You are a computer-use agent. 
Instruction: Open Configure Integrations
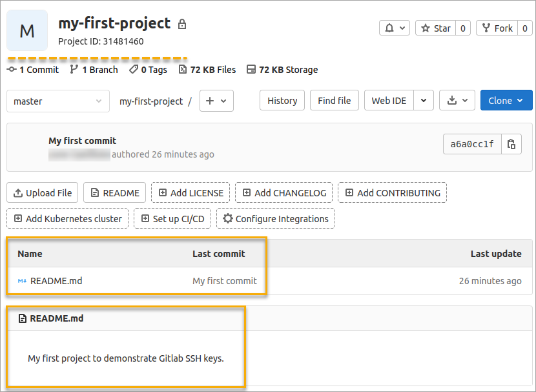[276, 218]
